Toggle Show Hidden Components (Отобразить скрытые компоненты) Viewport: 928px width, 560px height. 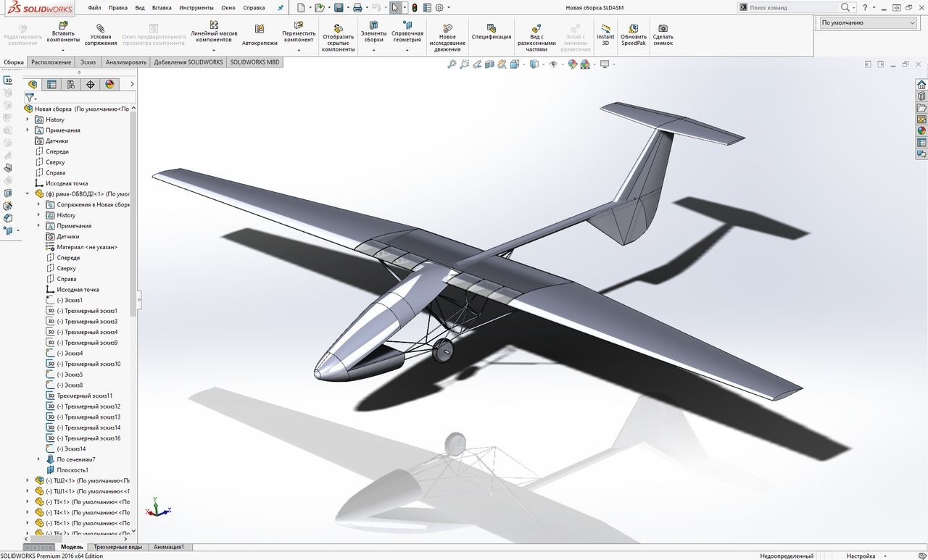(x=338, y=28)
